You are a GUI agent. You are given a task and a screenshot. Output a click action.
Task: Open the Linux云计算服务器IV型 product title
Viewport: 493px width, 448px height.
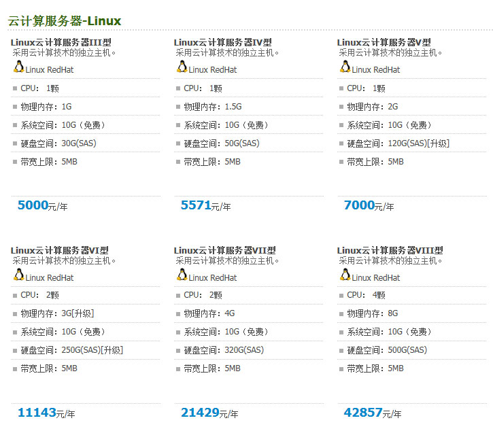pos(222,42)
